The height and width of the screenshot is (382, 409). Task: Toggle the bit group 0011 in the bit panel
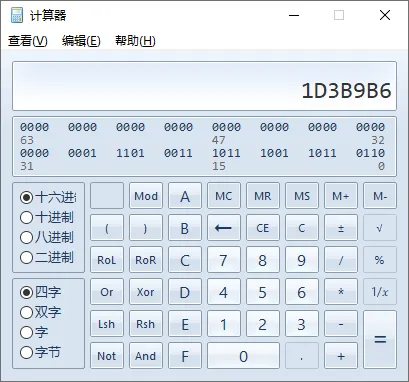tap(178, 153)
